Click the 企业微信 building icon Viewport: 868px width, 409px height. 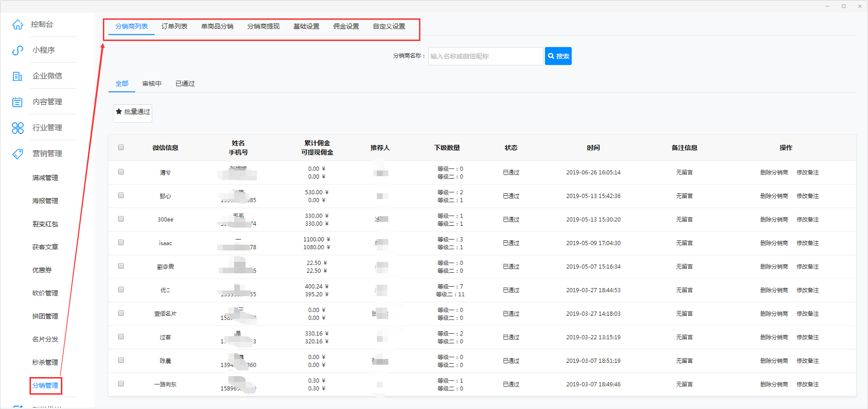click(x=18, y=76)
